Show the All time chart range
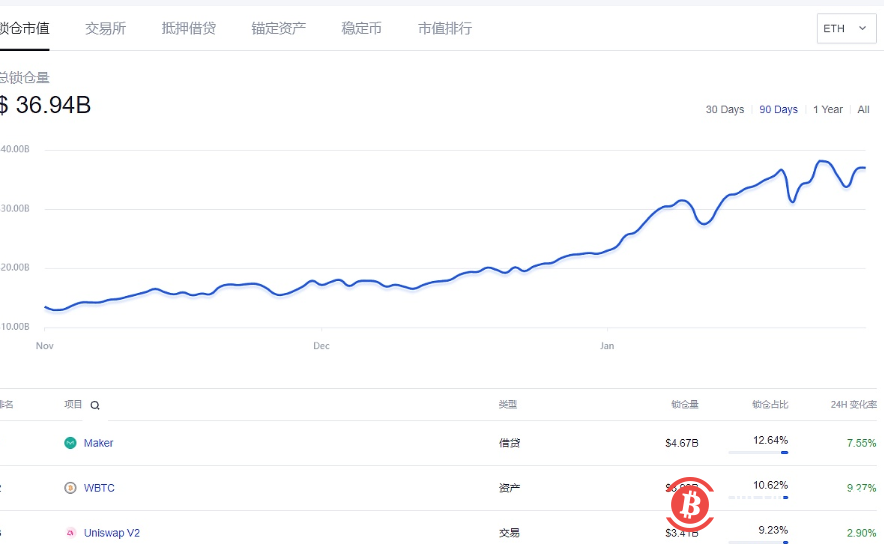 (x=863, y=109)
